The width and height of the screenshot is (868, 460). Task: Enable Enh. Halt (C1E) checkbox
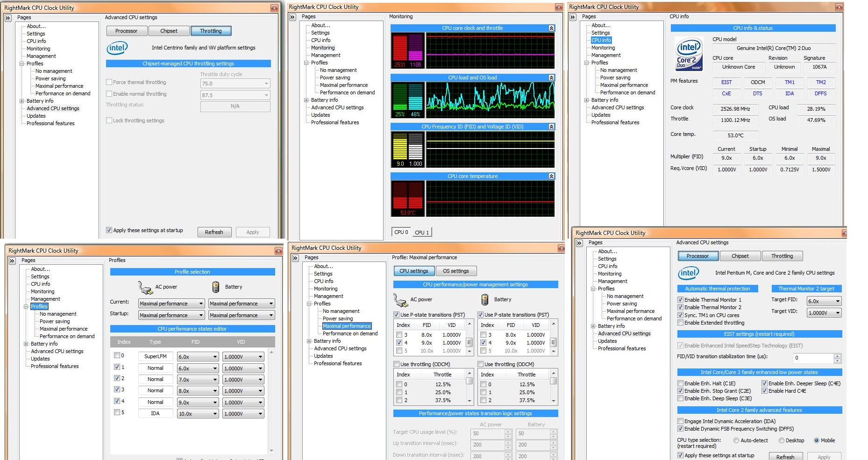click(681, 383)
